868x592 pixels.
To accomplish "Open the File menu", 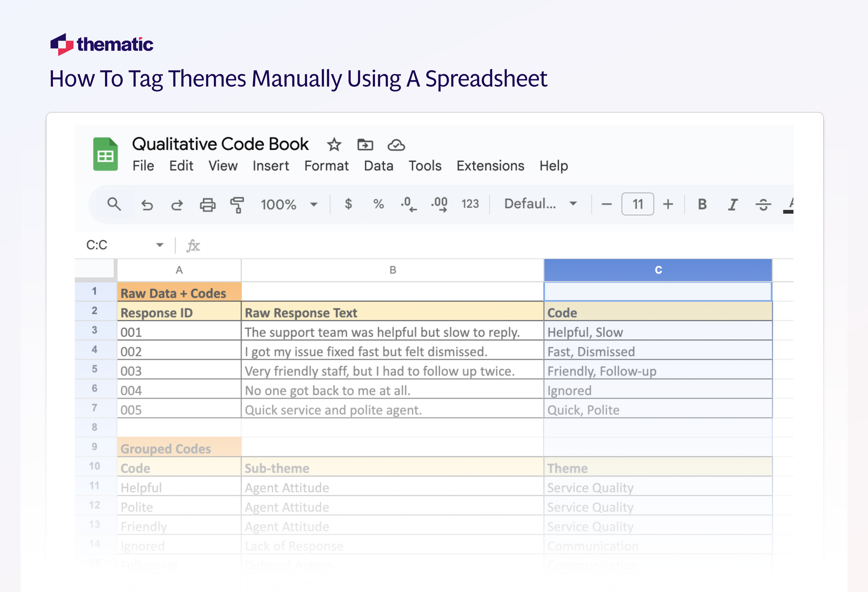I will pos(143,166).
